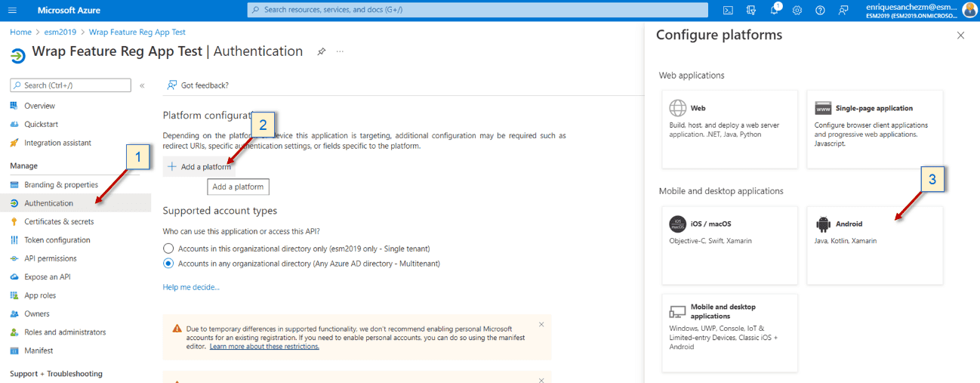980x383 pixels.
Task: Click the www Single-page application icon
Action: point(822,108)
